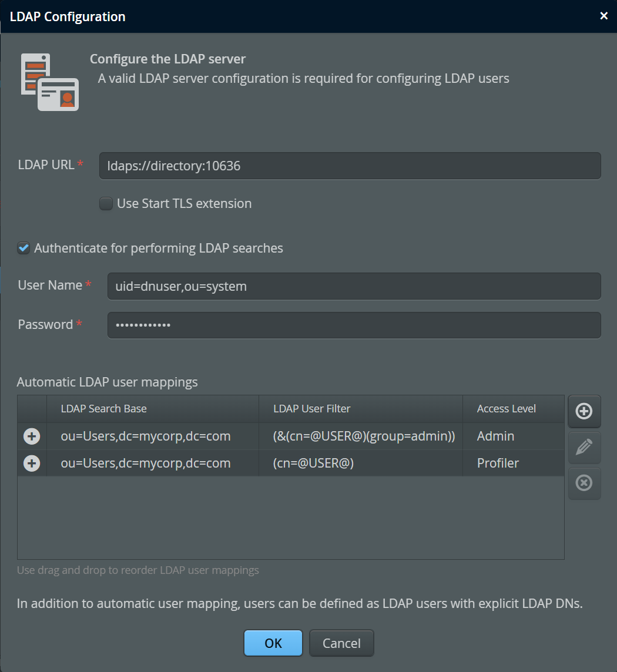The width and height of the screenshot is (617, 672).
Task: Click the plus icon on the Admin row
Action: click(32, 436)
